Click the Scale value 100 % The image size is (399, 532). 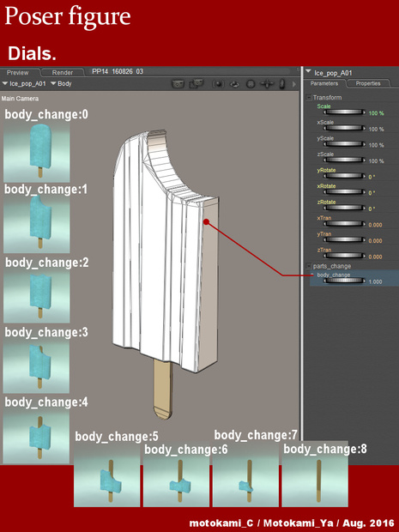click(377, 113)
